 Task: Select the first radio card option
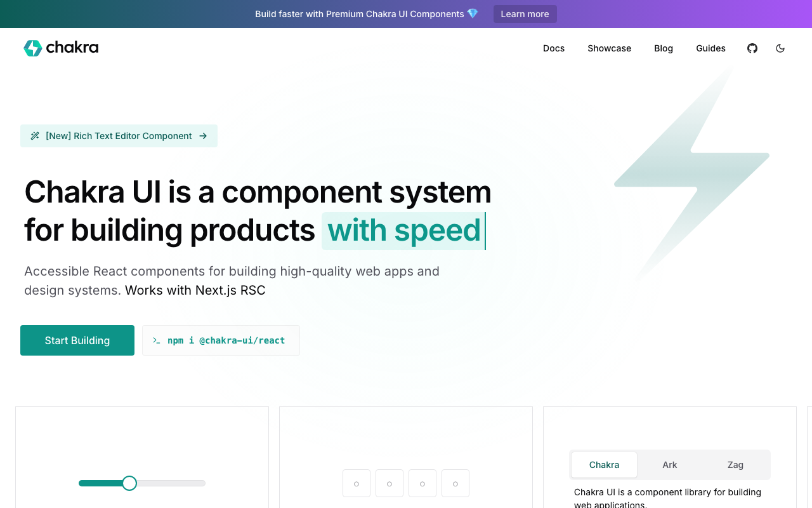click(x=356, y=483)
